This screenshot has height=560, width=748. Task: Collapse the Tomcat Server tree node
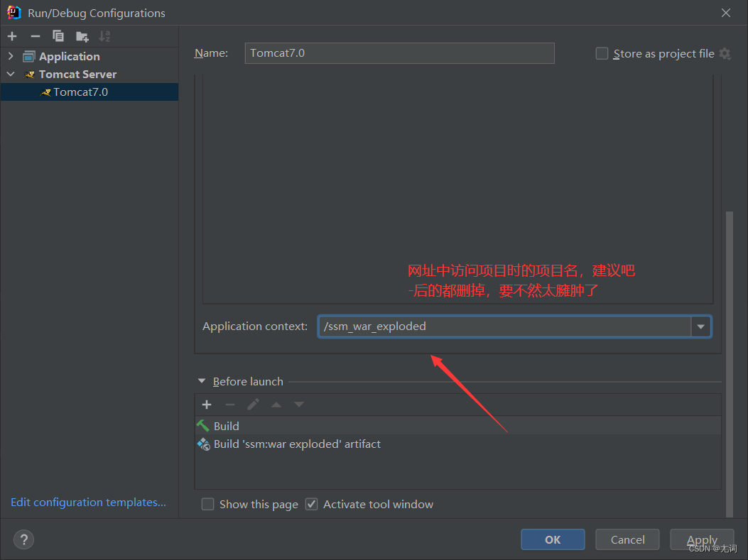11,75
